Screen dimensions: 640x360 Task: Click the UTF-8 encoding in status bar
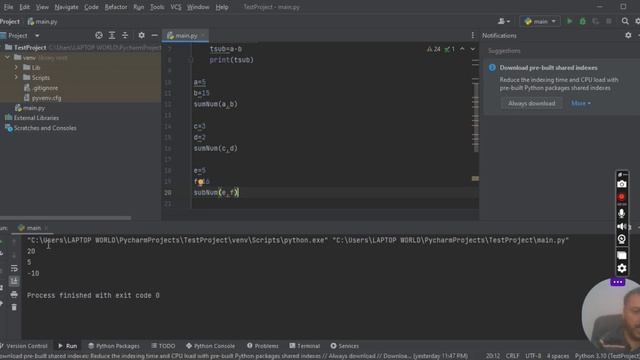tap(533, 356)
